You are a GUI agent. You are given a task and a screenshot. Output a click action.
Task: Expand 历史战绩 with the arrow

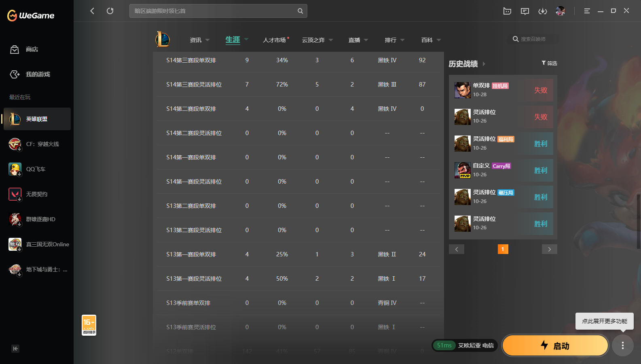484,64
